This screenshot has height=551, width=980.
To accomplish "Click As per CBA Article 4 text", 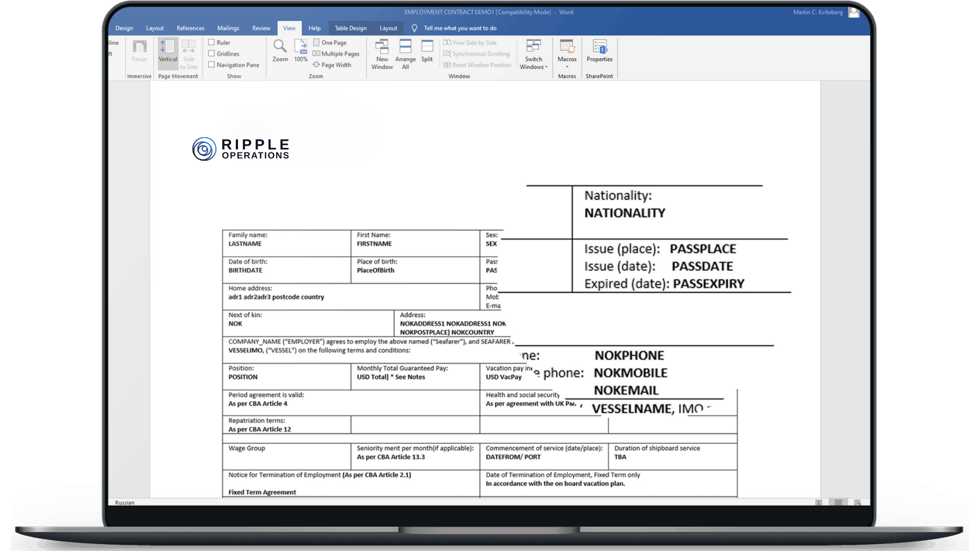I will [258, 404].
